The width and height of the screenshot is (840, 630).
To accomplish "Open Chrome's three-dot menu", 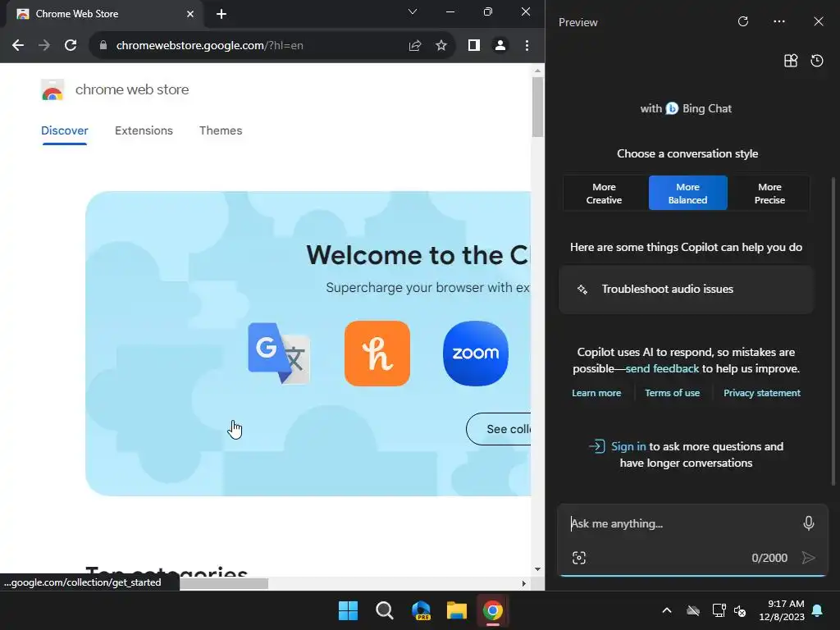I will pyautogui.click(x=527, y=46).
